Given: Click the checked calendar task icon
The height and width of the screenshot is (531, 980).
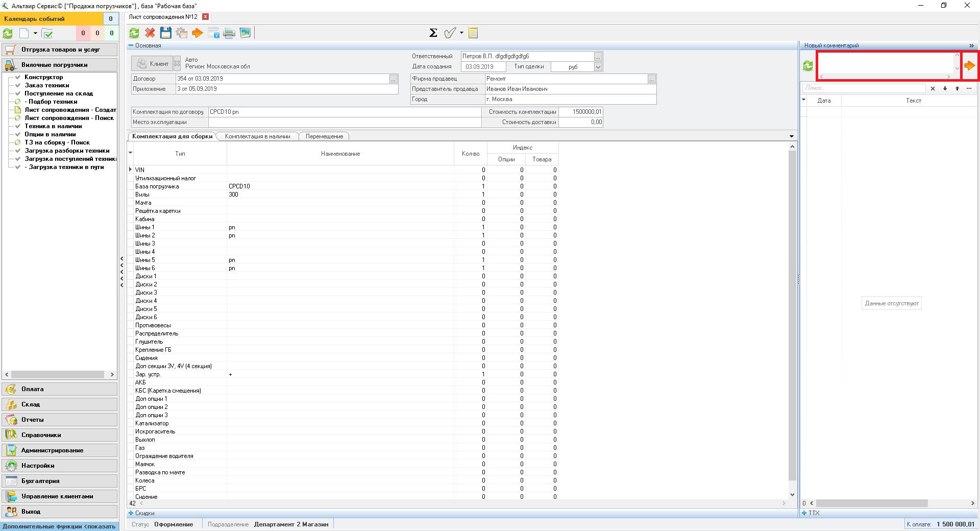Looking at the screenshot, I should coord(47,34).
